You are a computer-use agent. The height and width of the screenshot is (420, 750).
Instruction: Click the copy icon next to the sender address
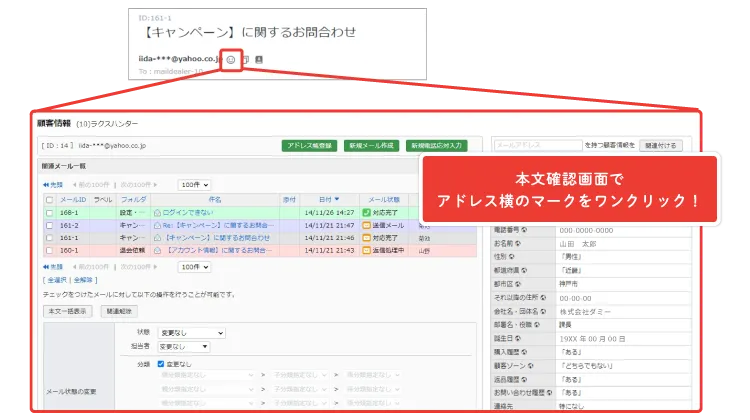pos(245,60)
